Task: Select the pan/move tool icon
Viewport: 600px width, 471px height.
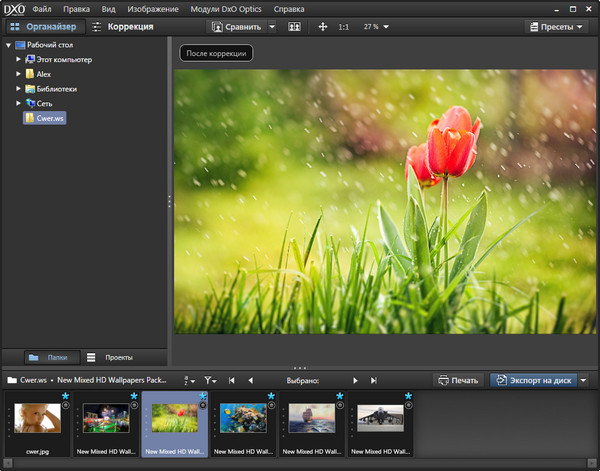Action: point(323,27)
